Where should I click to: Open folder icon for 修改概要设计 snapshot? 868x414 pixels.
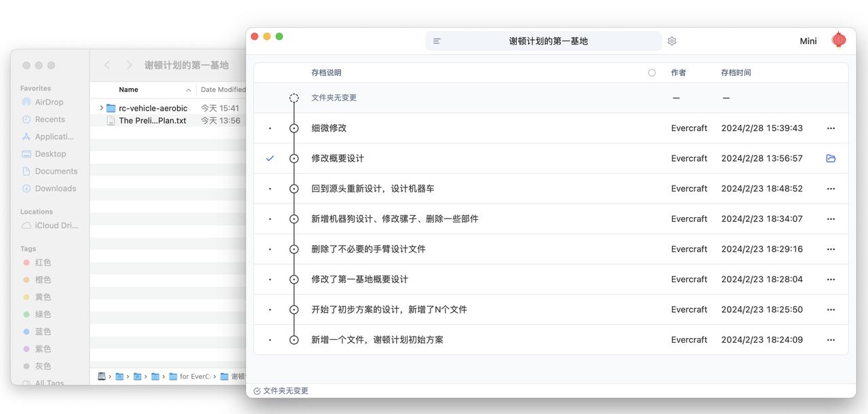pos(831,158)
